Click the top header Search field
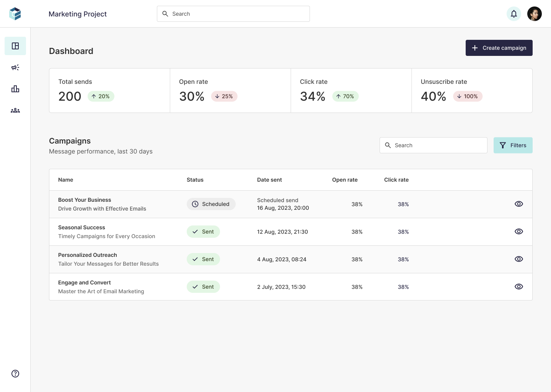 [x=233, y=14]
